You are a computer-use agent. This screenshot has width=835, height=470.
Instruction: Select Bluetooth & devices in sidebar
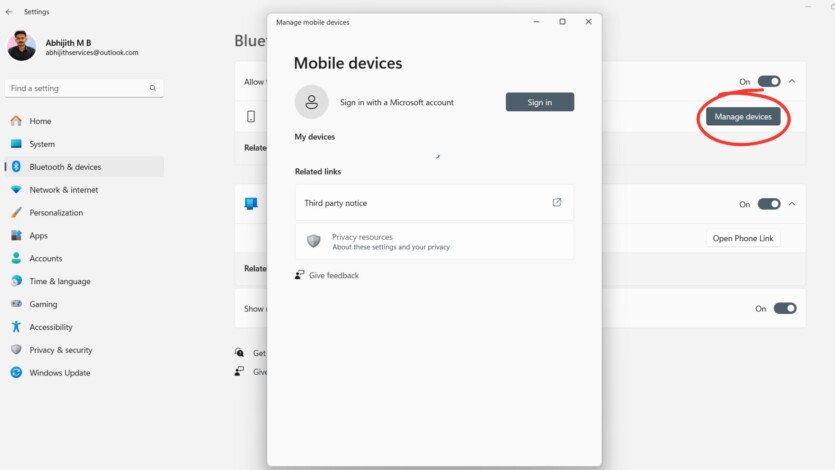(84, 167)
